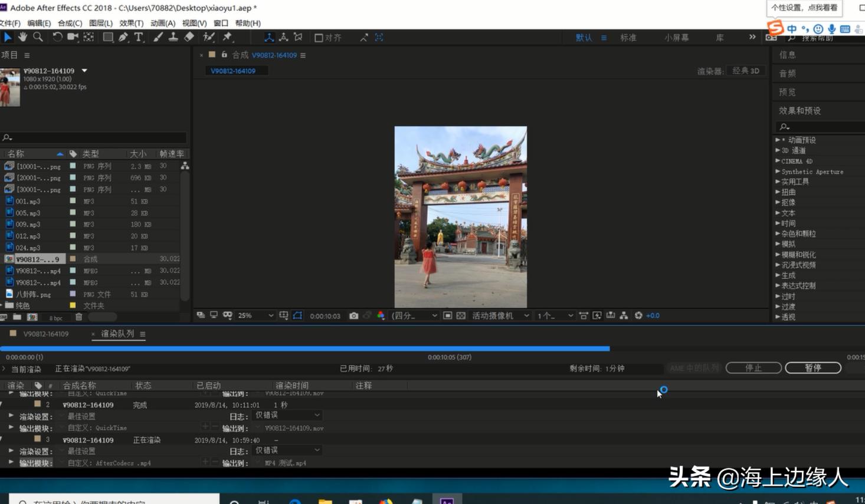Image resolution: width=865 pixels, height=504 pixels.
Task: Select the Clone Stamp tool
Action: [173, 37]
